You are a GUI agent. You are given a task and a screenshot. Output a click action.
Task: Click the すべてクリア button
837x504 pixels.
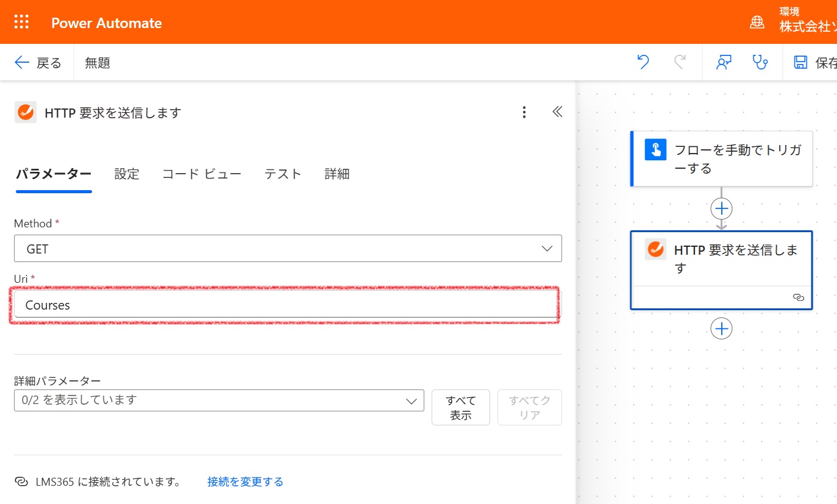click(530, 408)
